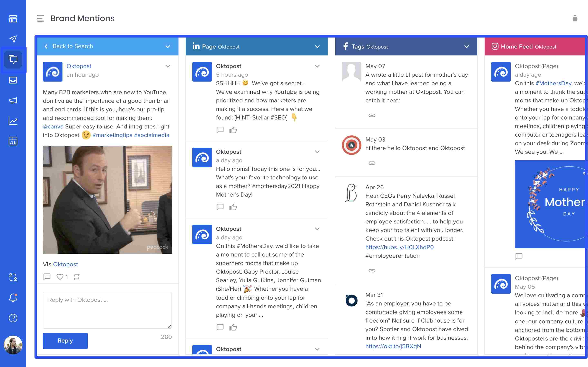
Task: Open options chevron on the Hello moms post
Action: point(317,152)
